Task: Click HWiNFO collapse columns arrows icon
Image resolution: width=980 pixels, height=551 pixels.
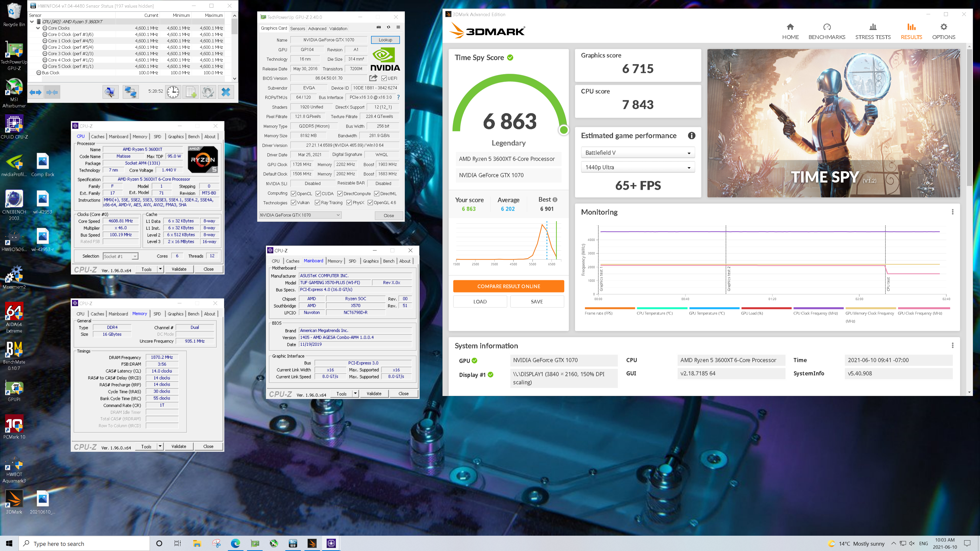Action: pos(52,92)
